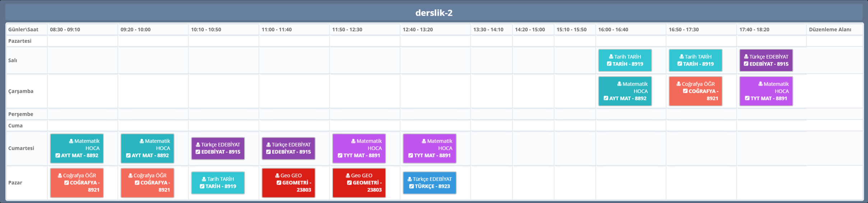The image size is (868, 203).
Task: Click the Perşembe day row label
Action: [x=20, y=114]
